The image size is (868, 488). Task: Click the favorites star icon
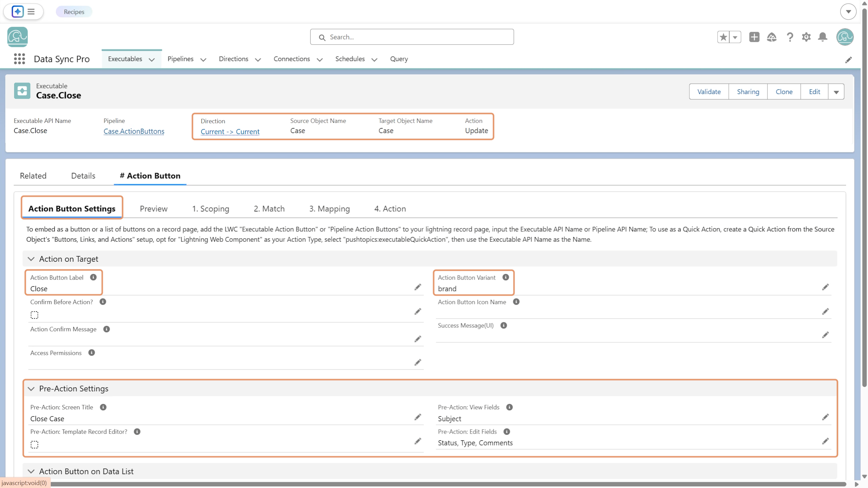point(723,37)
